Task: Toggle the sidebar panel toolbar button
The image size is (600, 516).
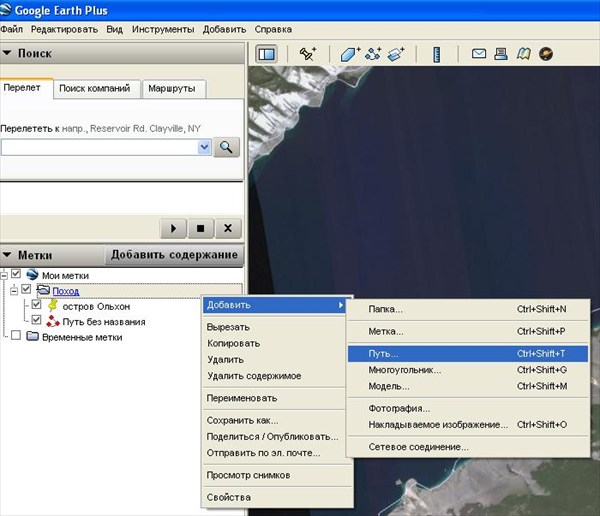Action: (266, 54)
